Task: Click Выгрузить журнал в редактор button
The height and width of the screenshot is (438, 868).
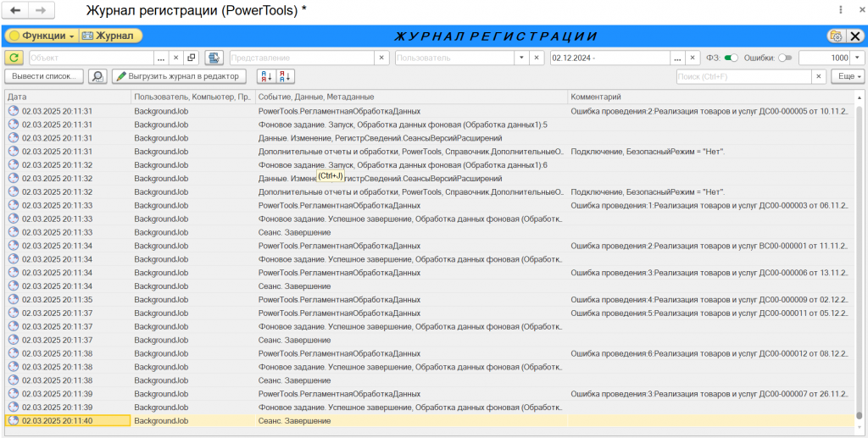Action: coord(179,76)
